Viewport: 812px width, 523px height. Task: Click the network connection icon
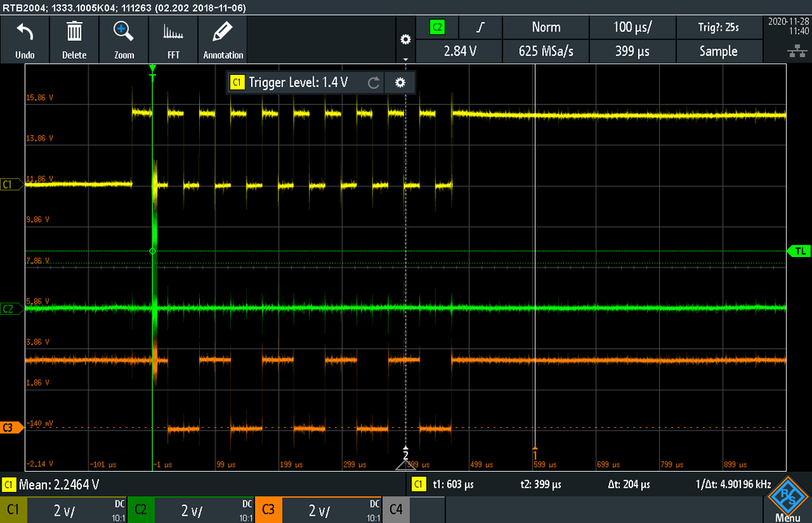(x=797, y=50)
